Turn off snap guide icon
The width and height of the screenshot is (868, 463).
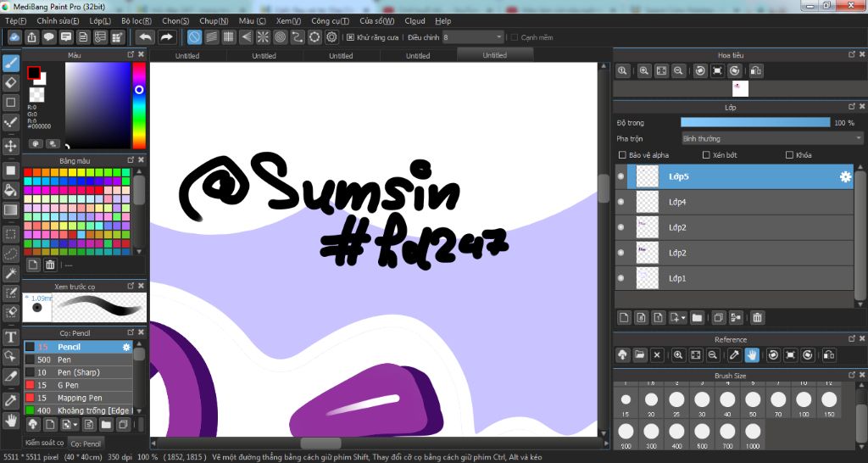pyautogui.click(x=194, y=37)
